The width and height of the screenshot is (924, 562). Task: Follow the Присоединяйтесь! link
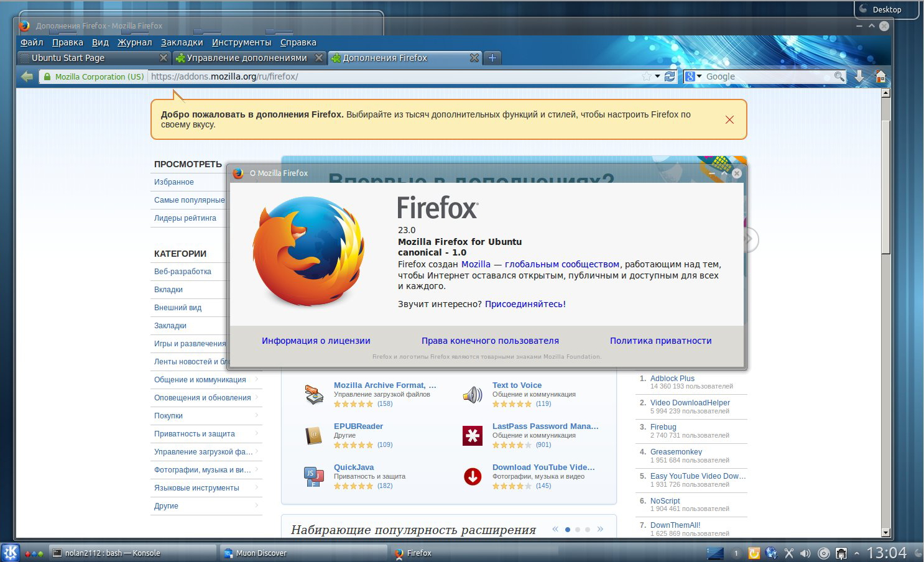[x=525, y=304]
